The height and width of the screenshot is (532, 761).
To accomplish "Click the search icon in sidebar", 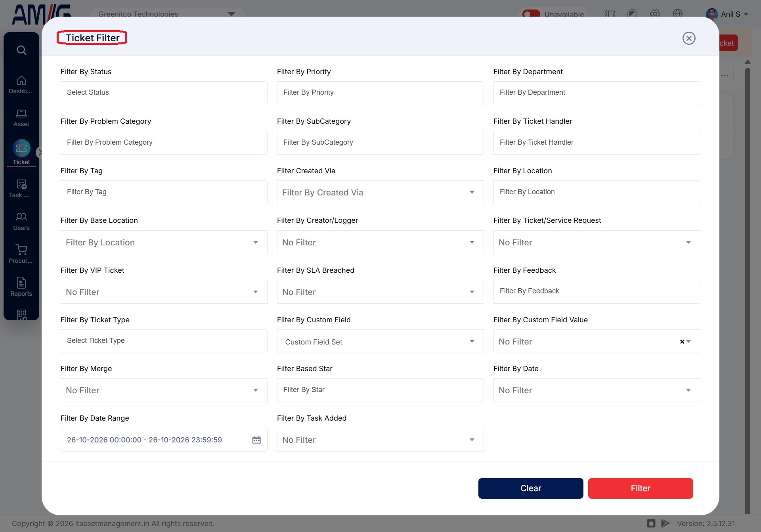I will (21, 50).
